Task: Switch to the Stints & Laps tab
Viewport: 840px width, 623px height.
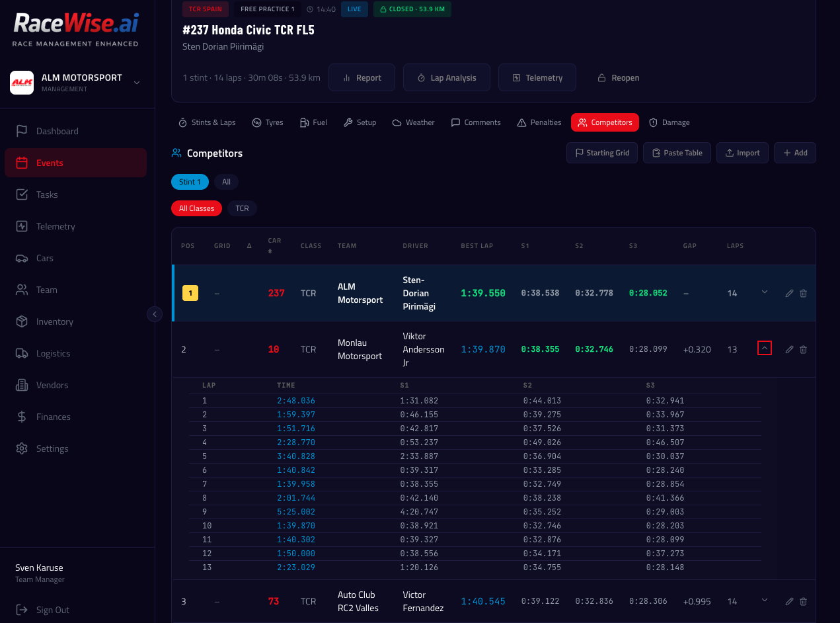Action: [x=207, y=122]
